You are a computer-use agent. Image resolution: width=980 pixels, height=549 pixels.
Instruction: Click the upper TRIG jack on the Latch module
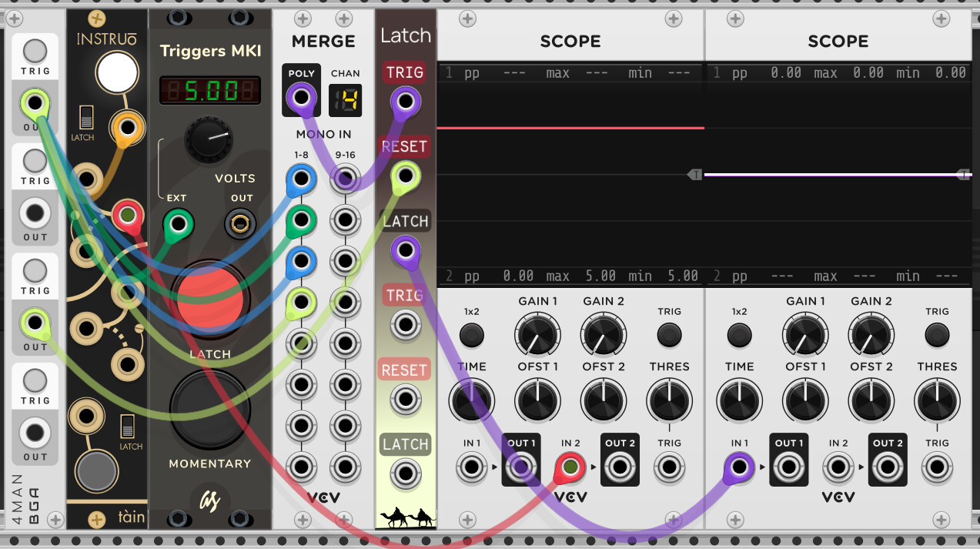(x=405, y=102)
